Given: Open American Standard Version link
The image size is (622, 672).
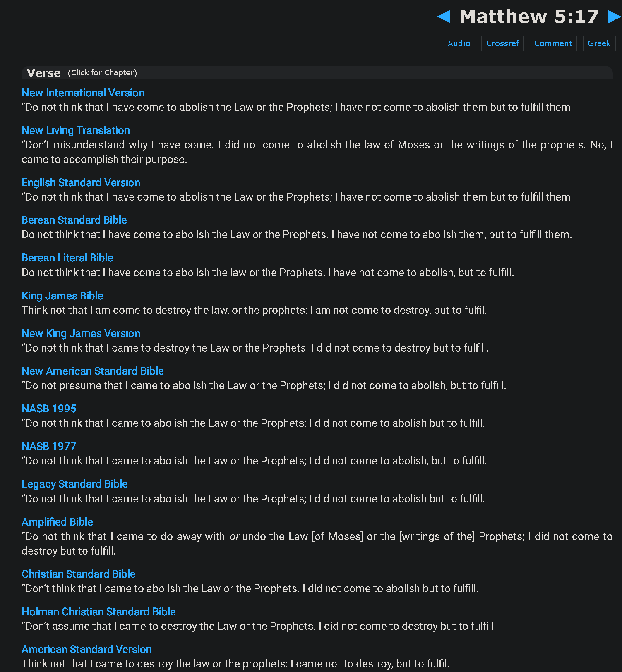Looking at the screenshot, I should (x=86, y=649).
